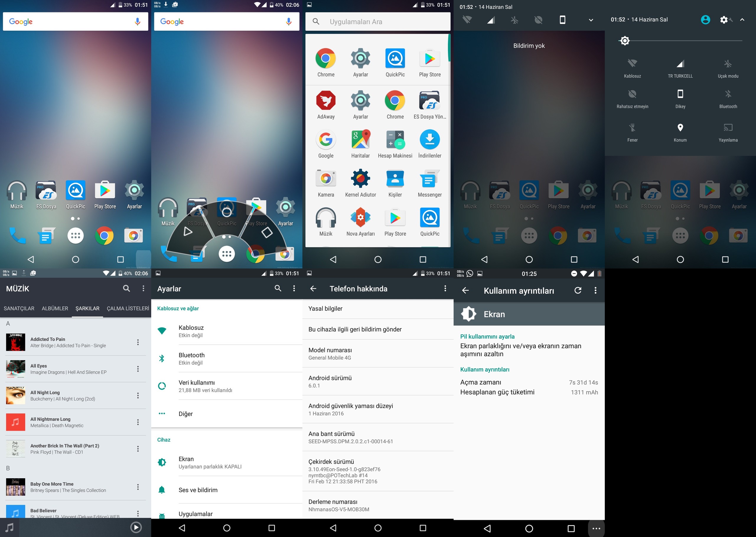Collapse quick settings panel with up chevron
The height and width of the screenshot is (537, 756).
[x=742, y=20]
